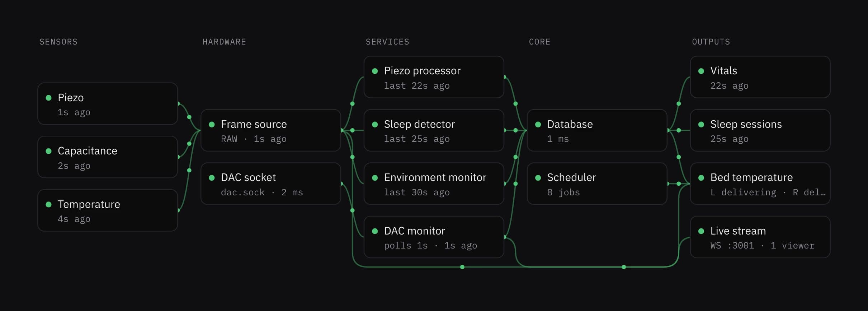Click the DAC monitor status dot
The height and width of the screenshot is (311, 868).
(x=375, y=231)
